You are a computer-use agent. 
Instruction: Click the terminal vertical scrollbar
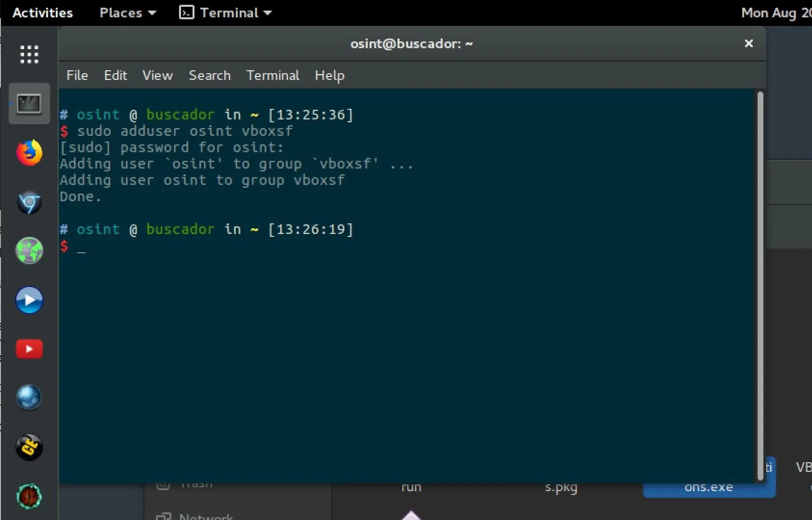click(760, 286)
